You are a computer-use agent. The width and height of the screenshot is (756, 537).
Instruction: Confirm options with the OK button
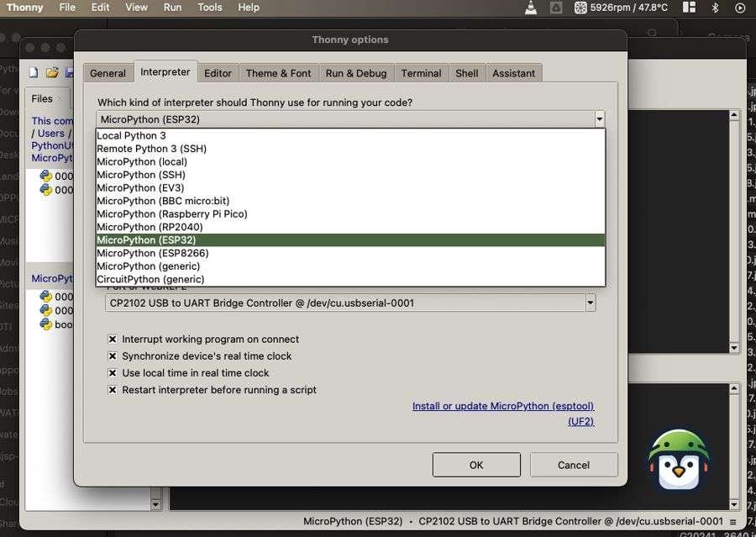coord(476,465)
